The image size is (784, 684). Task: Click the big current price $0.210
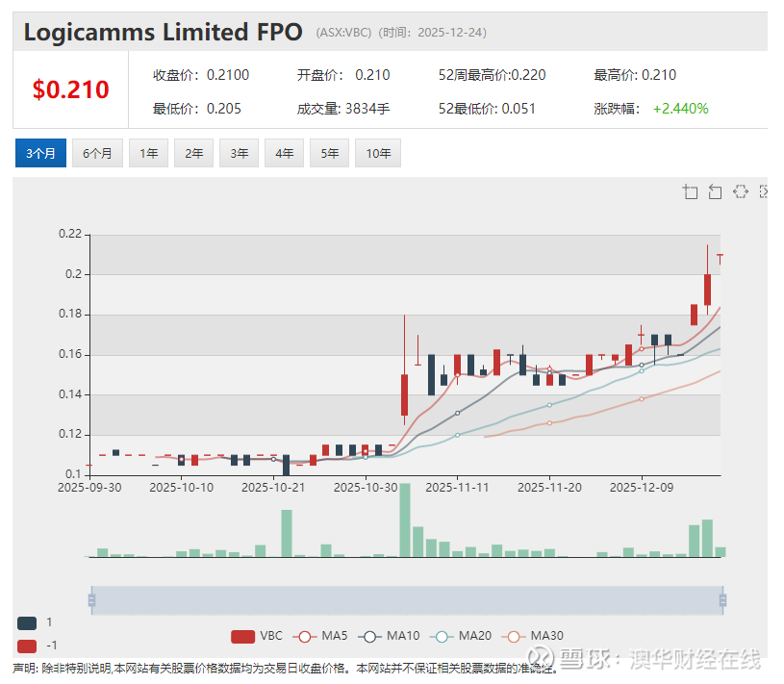tap(70, 90)
